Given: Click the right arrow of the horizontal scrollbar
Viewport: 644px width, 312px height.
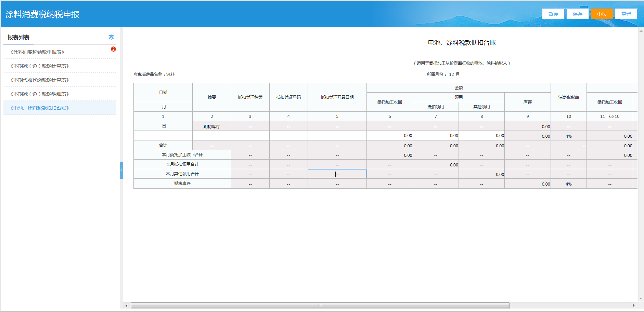Looking at the screenshot, I should (x=633, y=306).
